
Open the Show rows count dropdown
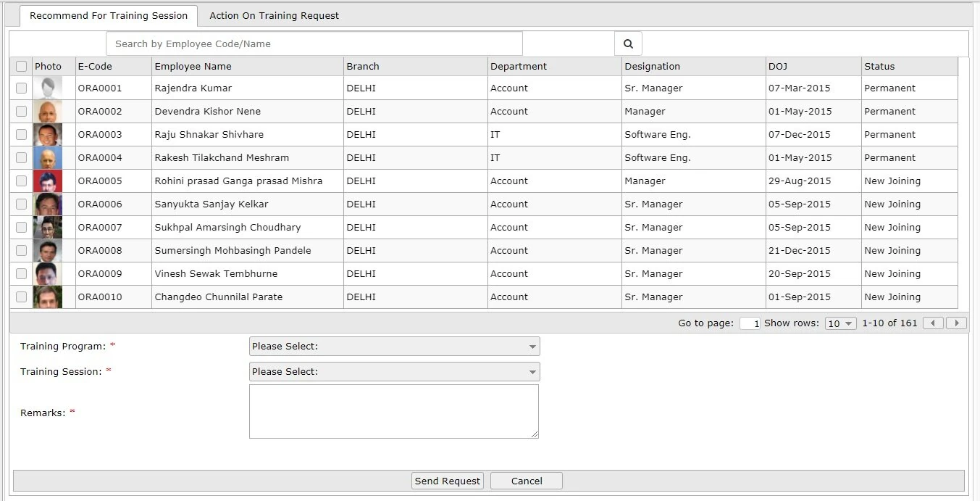840,323
